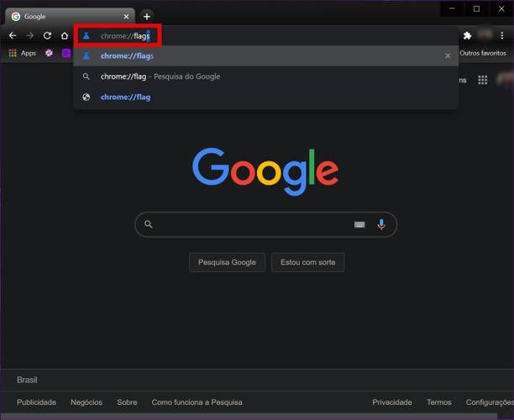Open the purple bookmark icon
This screenshot has height=420, width=514.
(x=66, y=53)
